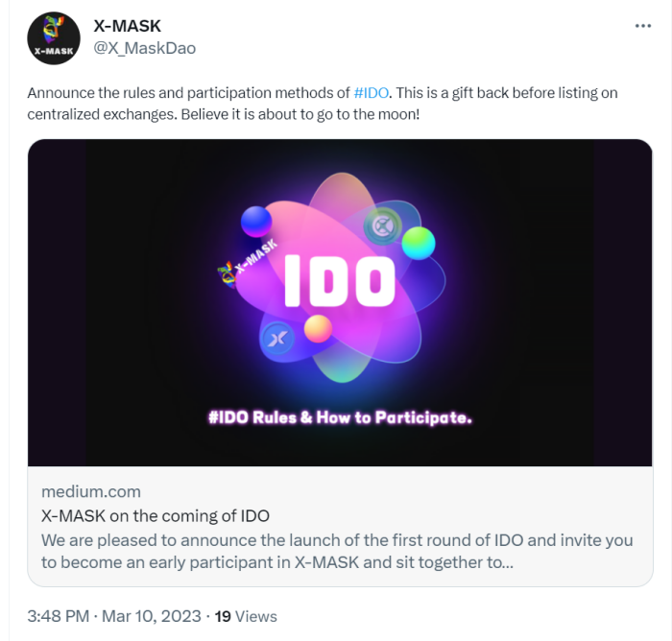Open the @X_MaskDao handle link
Viewport: 672px width, 641px height.
click(145, 47)
